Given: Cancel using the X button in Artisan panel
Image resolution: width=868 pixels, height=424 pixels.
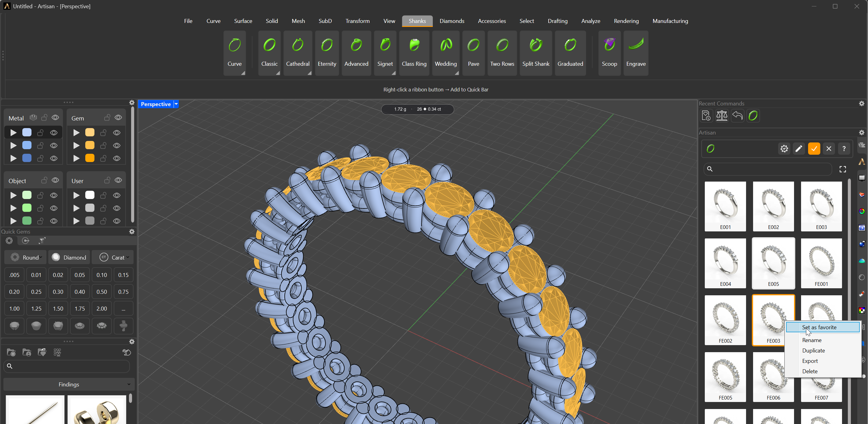Looking at the screenshot, I should 829,149.
